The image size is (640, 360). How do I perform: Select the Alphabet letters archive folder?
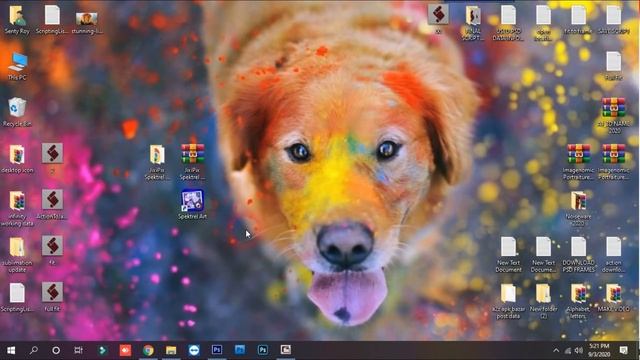[578, 301]
